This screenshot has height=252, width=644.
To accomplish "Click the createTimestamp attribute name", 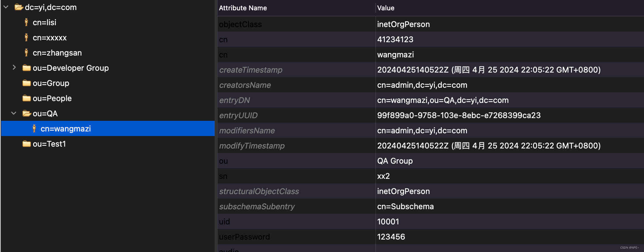I will 251,70.
